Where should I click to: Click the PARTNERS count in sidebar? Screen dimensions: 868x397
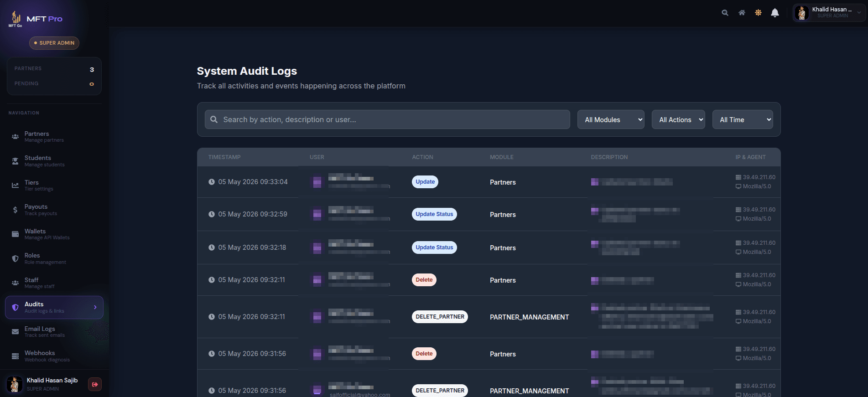(x=92, y=69)
